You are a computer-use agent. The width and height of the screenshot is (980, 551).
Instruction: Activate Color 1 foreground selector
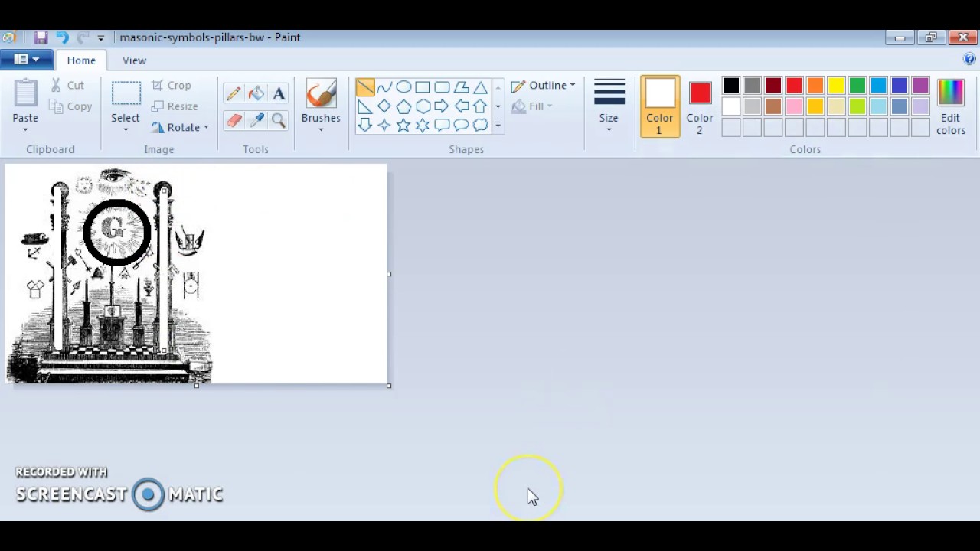click(659, 106)
